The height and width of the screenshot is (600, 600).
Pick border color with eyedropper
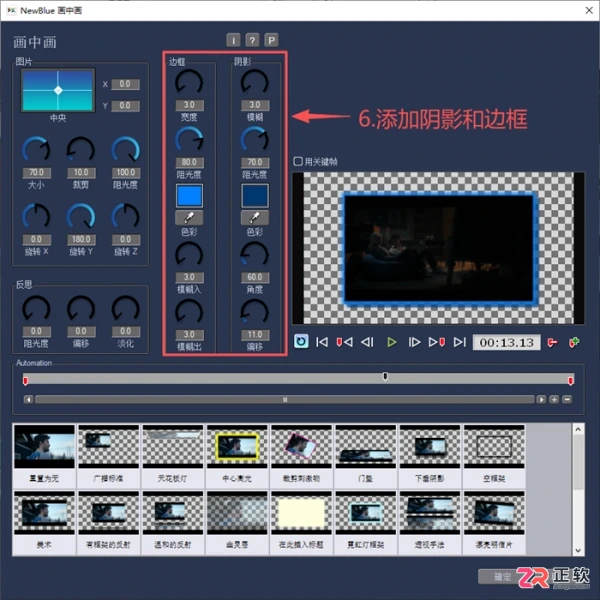189,218
